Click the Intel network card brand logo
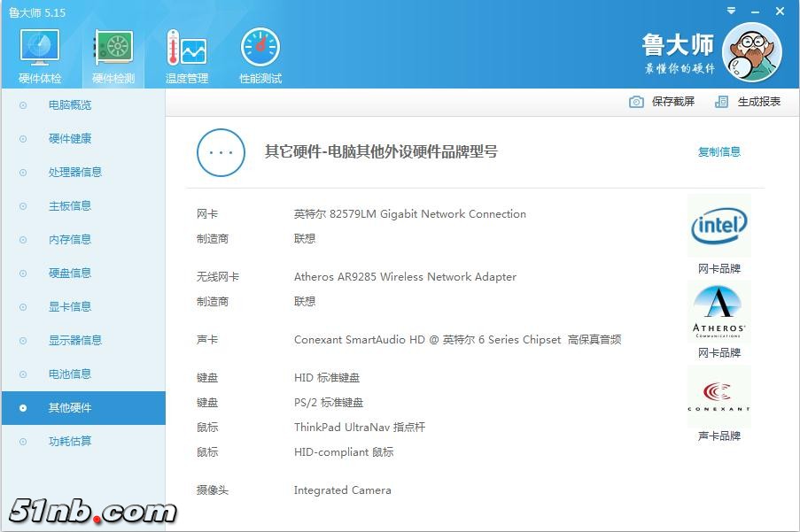 coord(718,227)
